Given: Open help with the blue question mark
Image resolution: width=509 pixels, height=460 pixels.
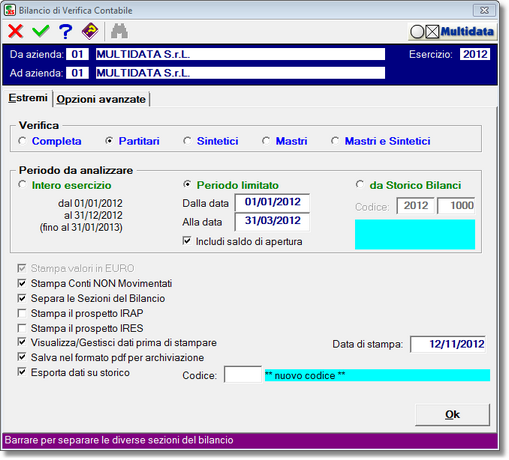Looking at the screenshot, I should [x=65, y=32].
